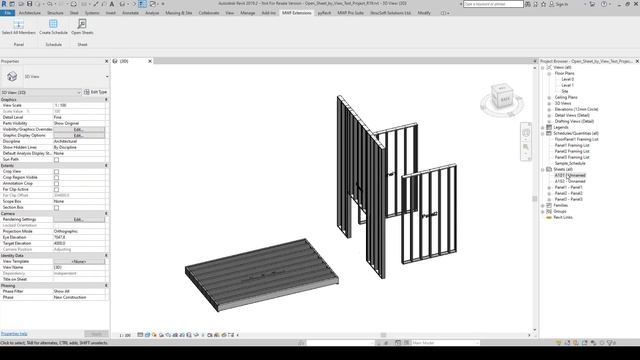Click the Select All Members panel tool
640x360 pixels.
click(x=18, y=27)
